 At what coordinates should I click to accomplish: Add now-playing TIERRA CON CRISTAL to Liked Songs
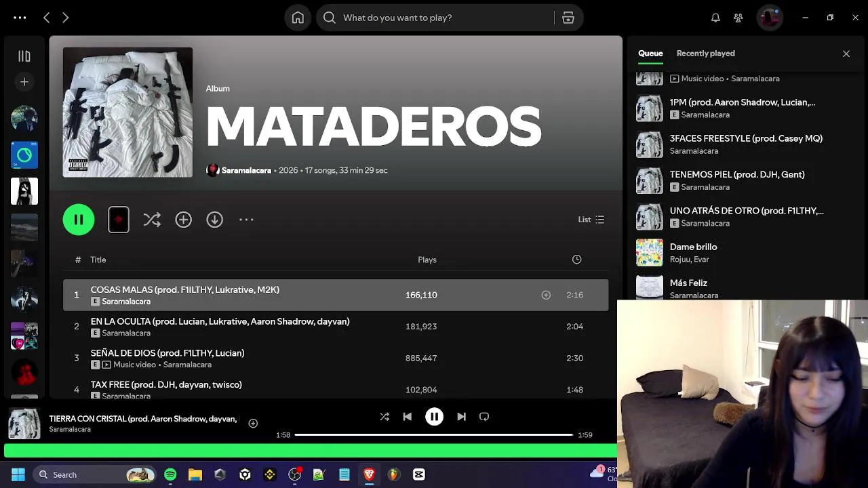tap(253, 424)
